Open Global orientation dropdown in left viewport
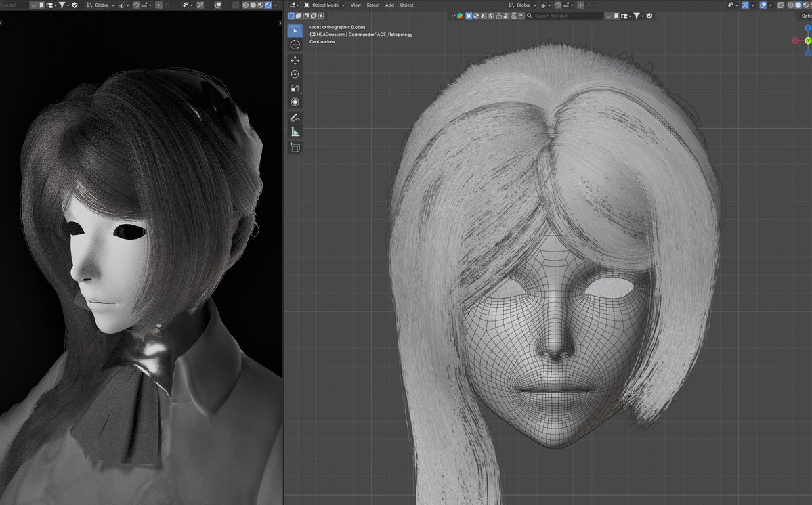Viewport: 812px width, 505px height. pos(100,5)
